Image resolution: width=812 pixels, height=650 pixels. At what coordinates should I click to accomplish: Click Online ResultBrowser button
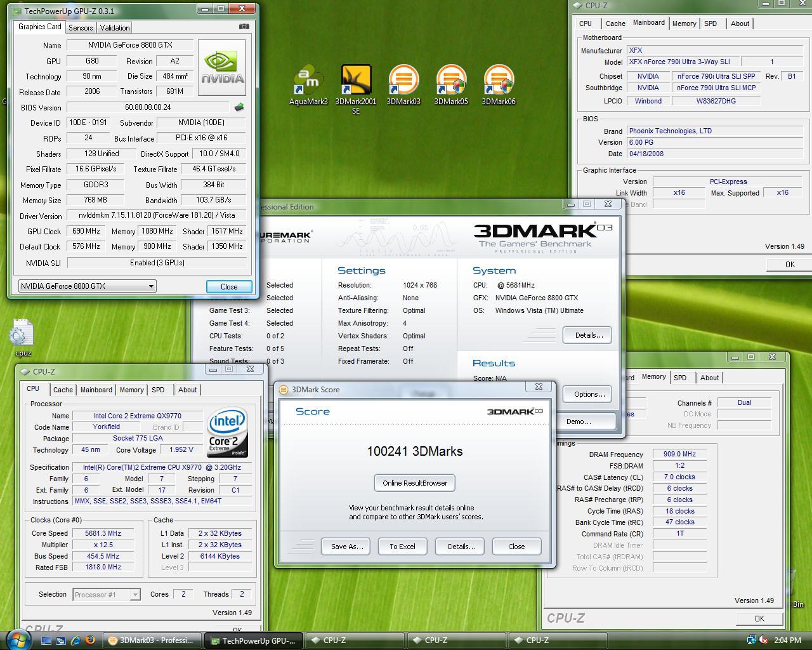coord(415,483)
